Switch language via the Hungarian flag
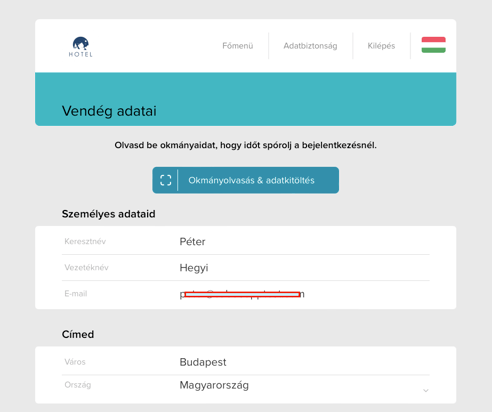 pyautogui.click(x=433, y=45)
